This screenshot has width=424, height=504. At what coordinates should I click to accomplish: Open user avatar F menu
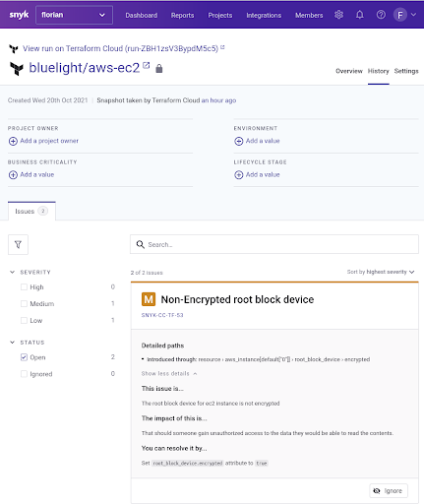[x=404, y=15]
